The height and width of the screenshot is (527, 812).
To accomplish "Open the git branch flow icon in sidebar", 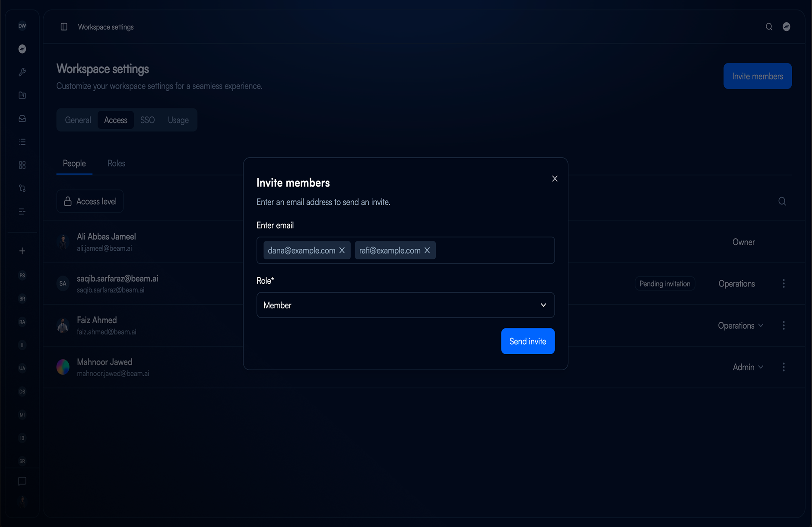I will click(x=22, y=188).
